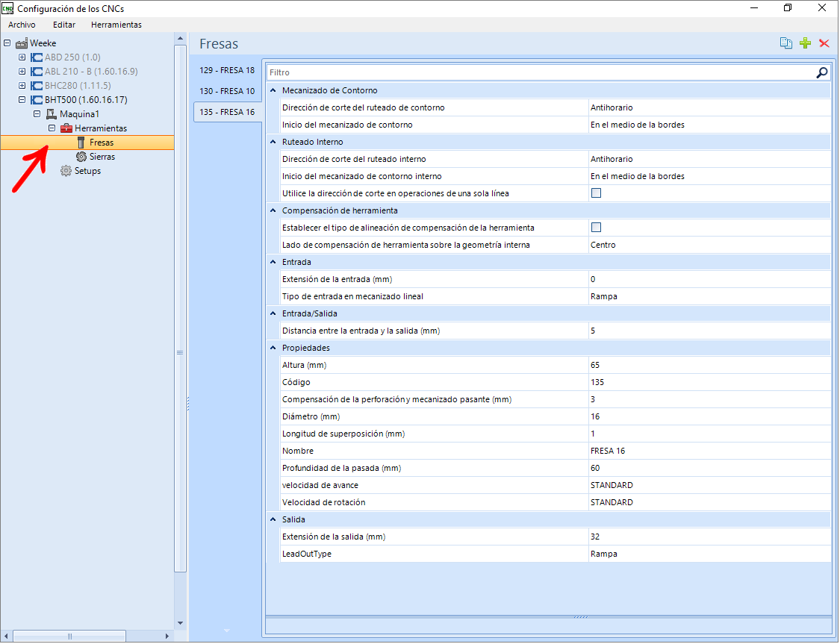The image size is (840, 644).
Task: Collapse the Propiedades section
Action: 273,348
